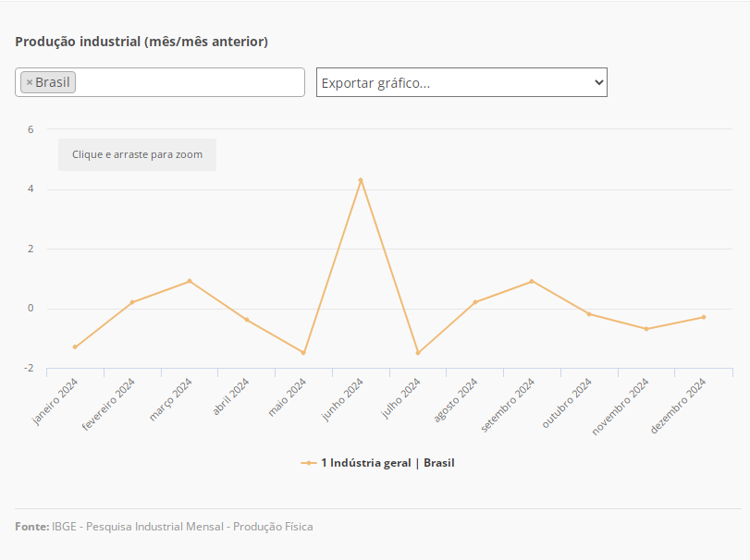This screenshot has height=560, width=750.
Task: Select the março 2024 data point
Action: 190,281
